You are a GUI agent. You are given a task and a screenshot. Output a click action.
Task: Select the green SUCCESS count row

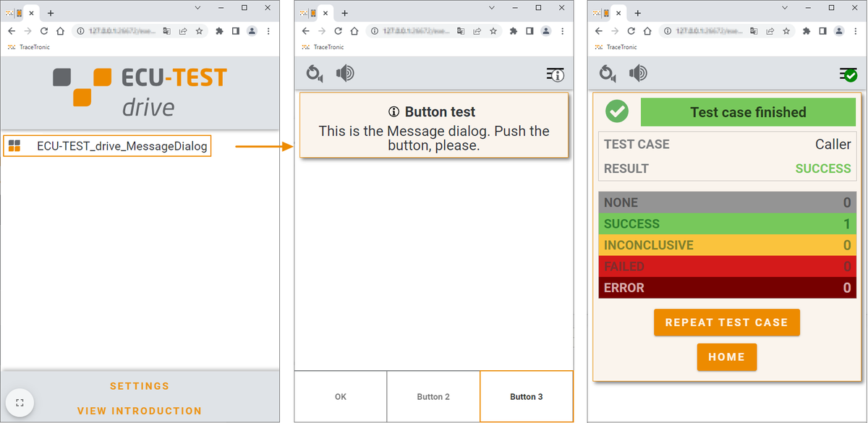pos(728,223)
